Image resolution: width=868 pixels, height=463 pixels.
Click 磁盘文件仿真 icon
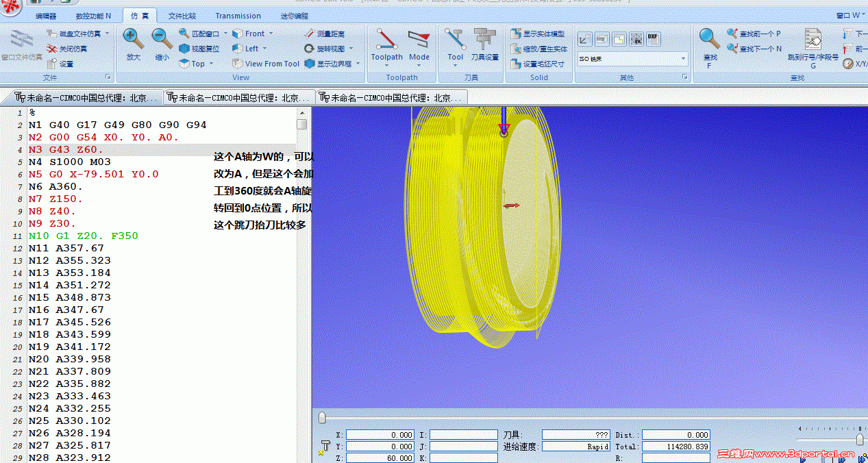(x=52, y=34)
